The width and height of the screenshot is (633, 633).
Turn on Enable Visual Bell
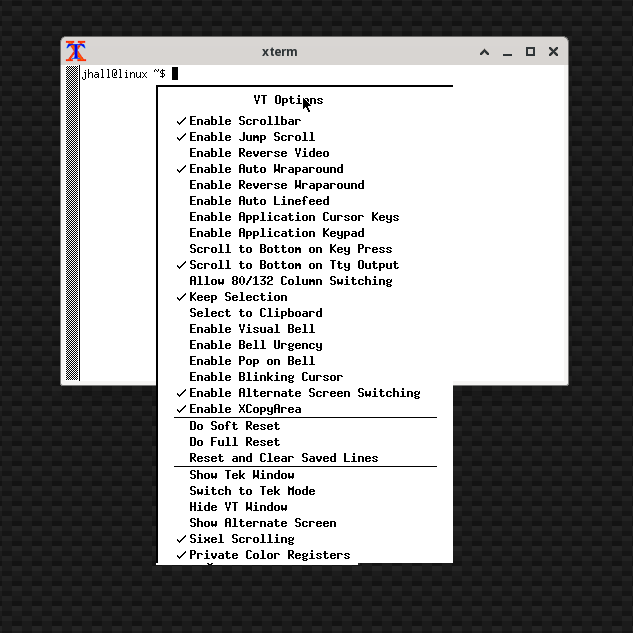point(305,329)
